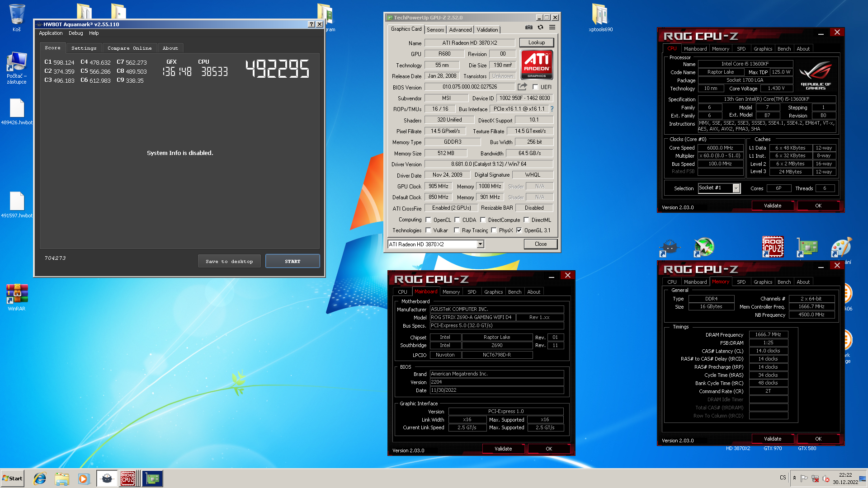The image size is (868, 488).
Task: Open the Socket #1 selection dropdown in CPU-Z
Action: tap(719, 188)
